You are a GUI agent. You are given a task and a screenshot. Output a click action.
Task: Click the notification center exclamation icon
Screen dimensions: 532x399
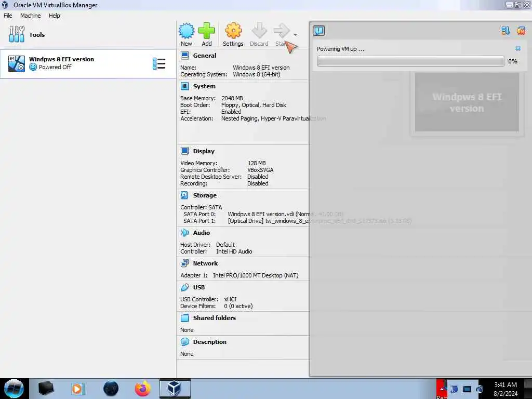pos(318,31)
